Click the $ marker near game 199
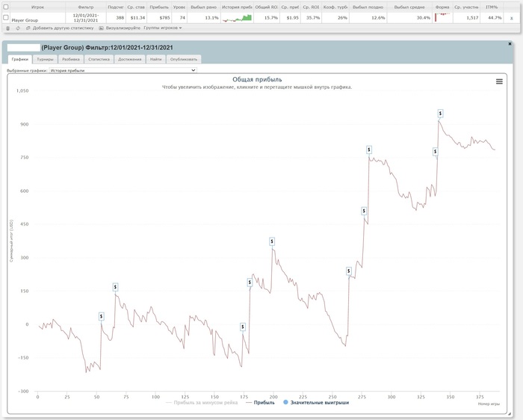The image size is (523, 420). 272,241
